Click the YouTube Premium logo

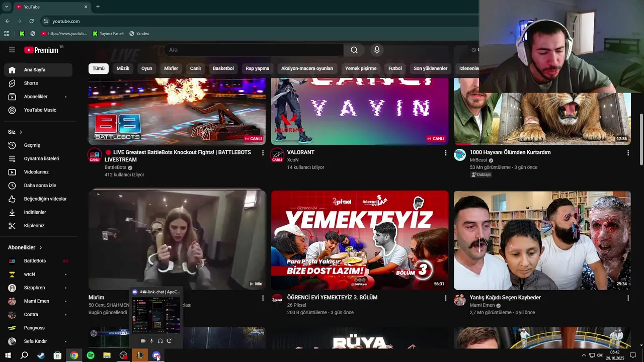42,50
